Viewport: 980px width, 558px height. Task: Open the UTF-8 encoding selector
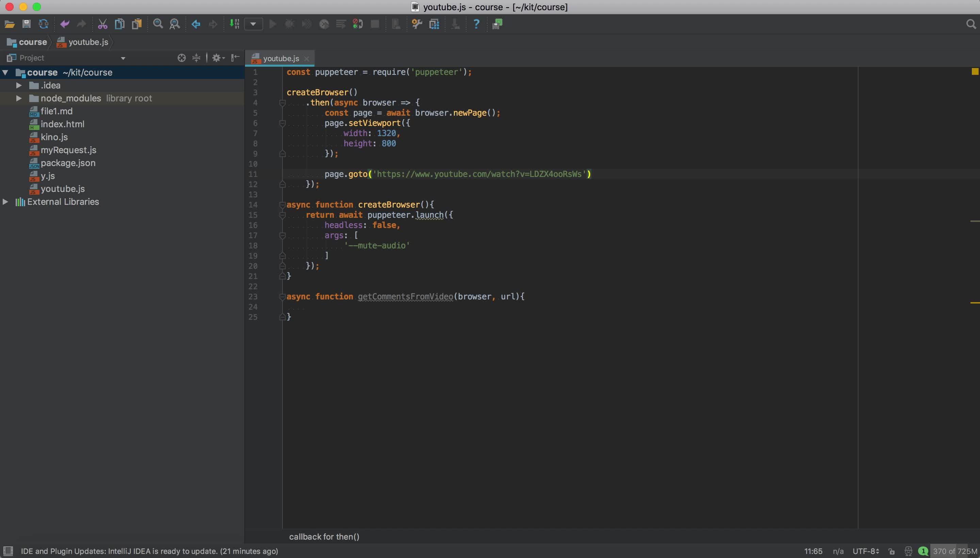click(866, 551)
